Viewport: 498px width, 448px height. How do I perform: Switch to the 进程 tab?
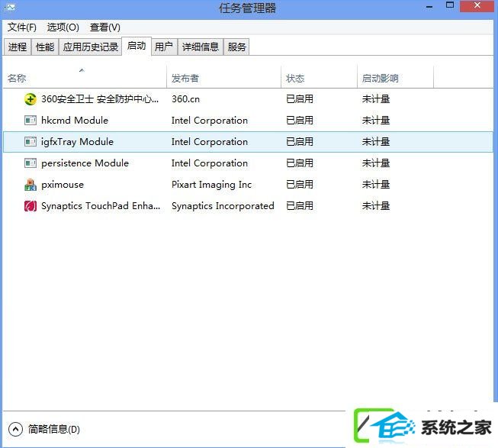tap(18, 47)
